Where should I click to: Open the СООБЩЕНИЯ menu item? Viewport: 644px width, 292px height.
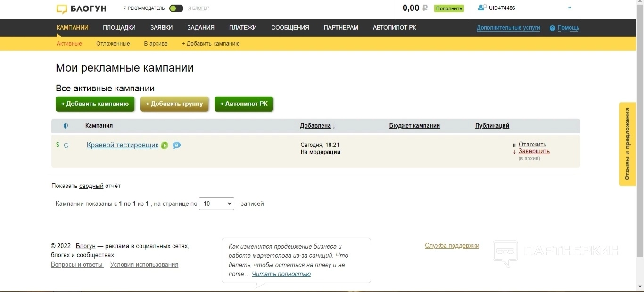tap(290, 28)
